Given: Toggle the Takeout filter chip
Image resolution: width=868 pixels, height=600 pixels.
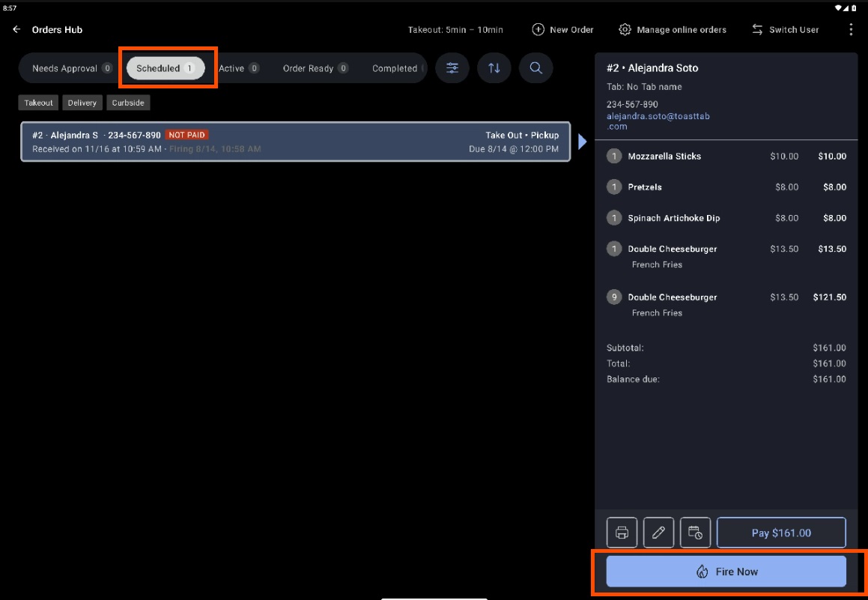Looking at the screenshot, I should point(38,103).
